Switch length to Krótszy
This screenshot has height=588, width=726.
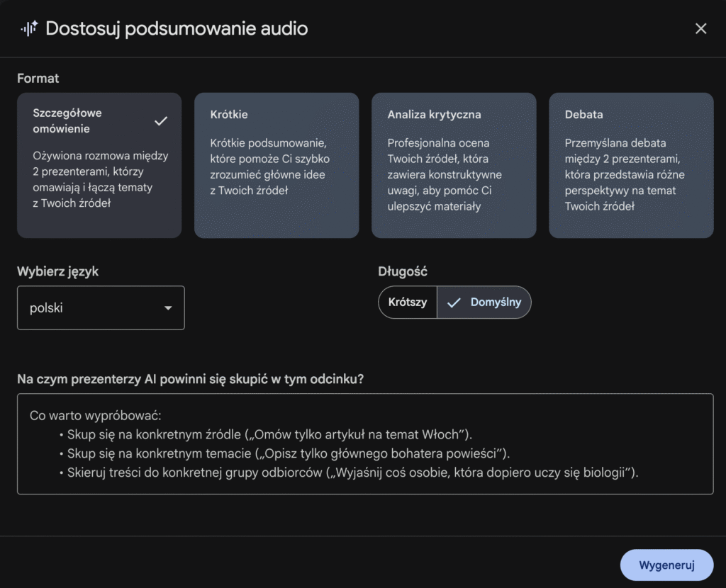pos(408,303)
